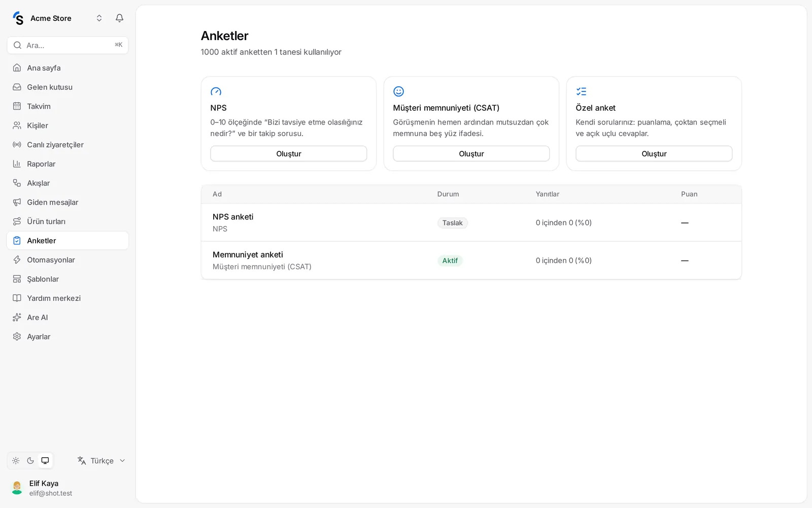812x508 pixels.
Task: Click the Özel anket checklist icon
Action: coord(582,91)
